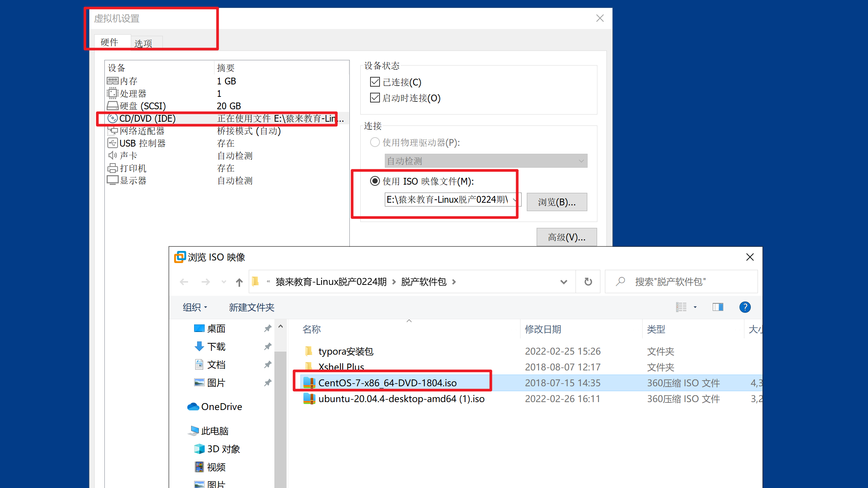Open view options dropdown arrow
This screenshot has width=868, height=488.
point(695,307)
